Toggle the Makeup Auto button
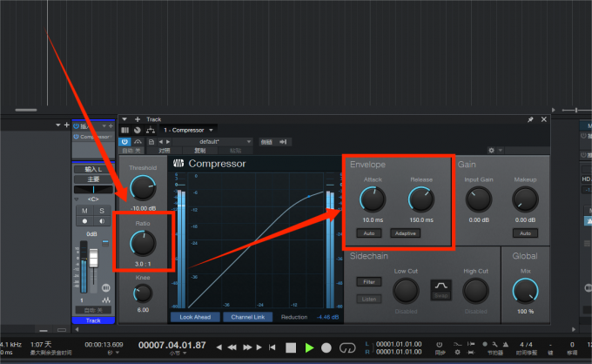This screenshot has width=592, height=364. pyautogui.click(x=525, y=233)
